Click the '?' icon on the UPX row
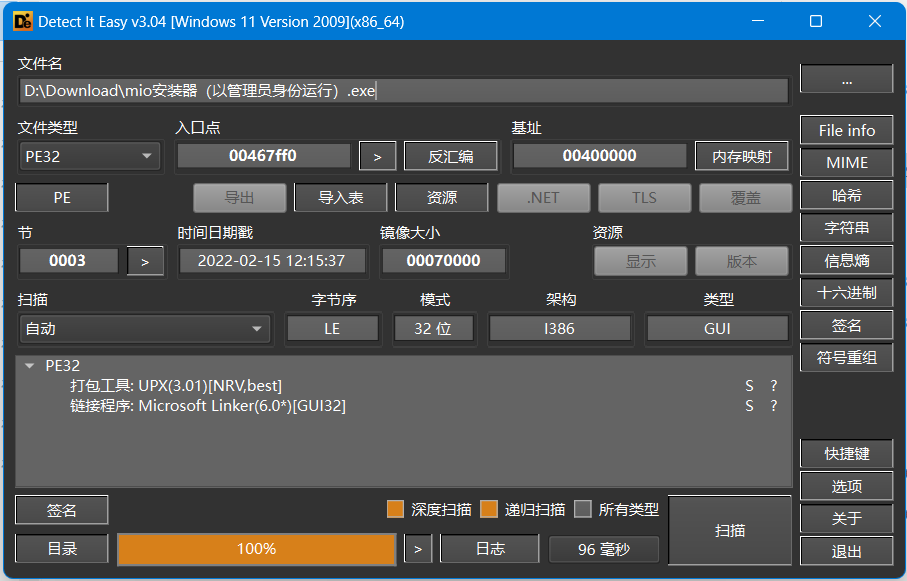The width and height of the screenshot is (907, 581). click(x=773, y=386)
